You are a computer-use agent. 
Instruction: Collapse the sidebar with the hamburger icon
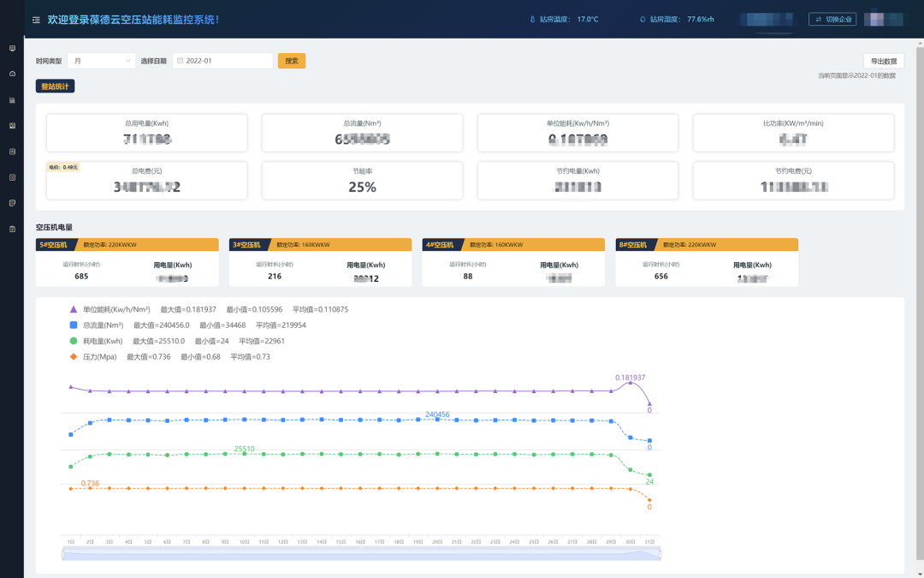click(36, 20)
